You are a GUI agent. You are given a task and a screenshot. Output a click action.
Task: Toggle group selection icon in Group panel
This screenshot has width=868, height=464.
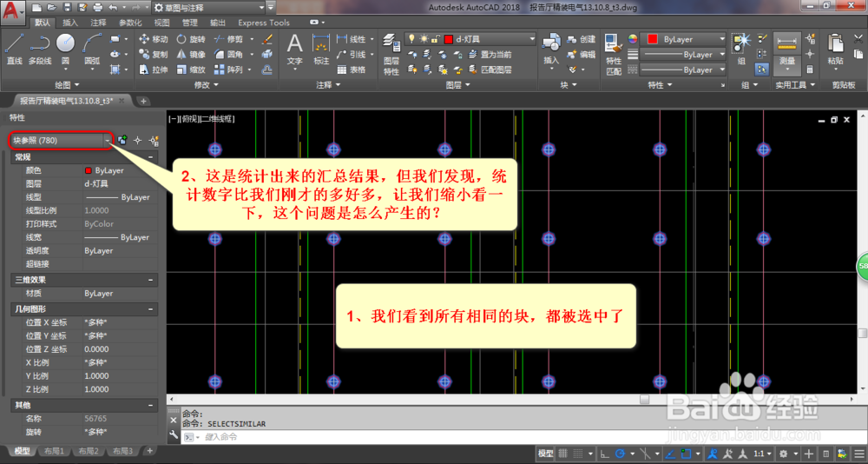[762, 70]
